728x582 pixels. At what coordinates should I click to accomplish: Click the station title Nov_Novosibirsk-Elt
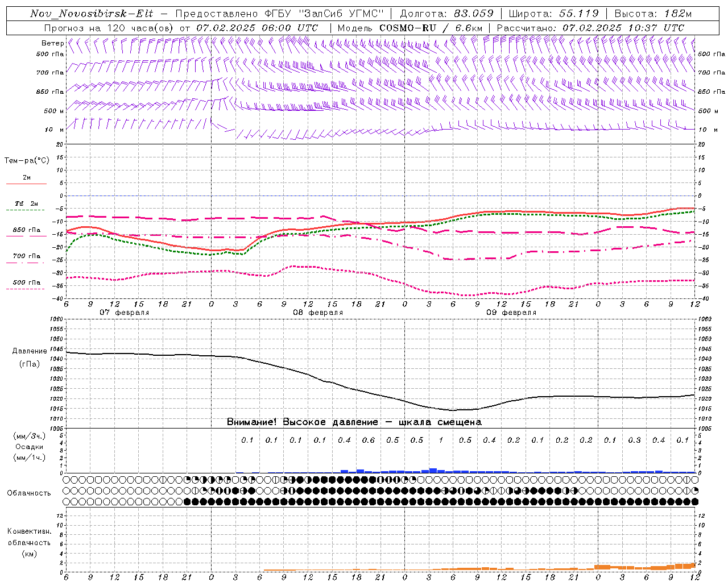[92, 14]
